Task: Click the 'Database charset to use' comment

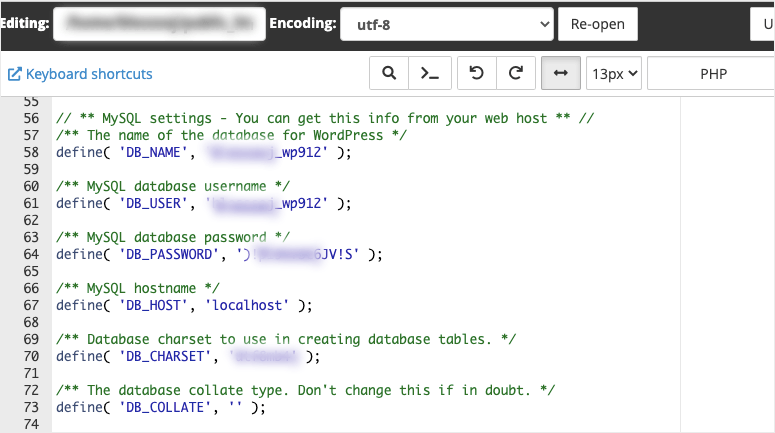Action: pyautogui.click(x=286, y=339)
